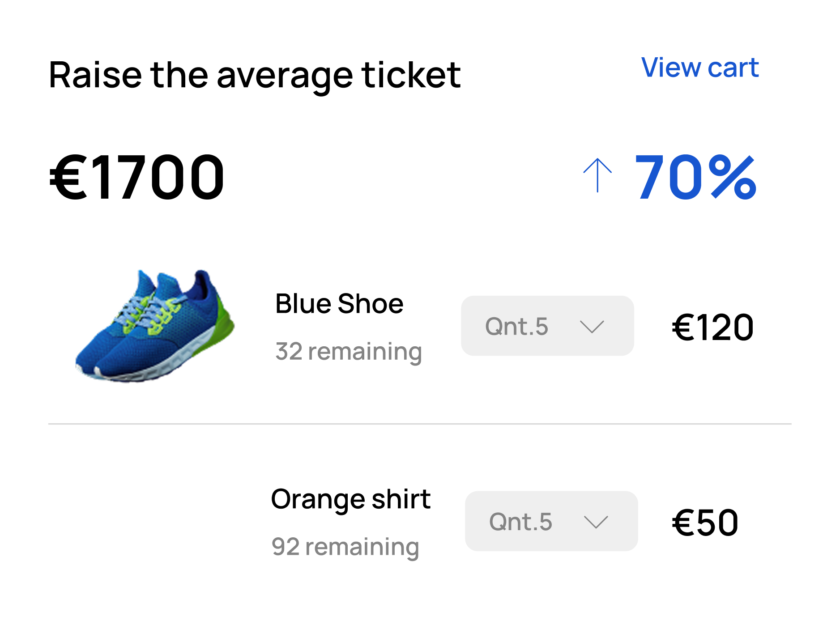Click the €50 price of Orange shirt
Viewport: 840px width, 642px height.
(x=705, y=523)
